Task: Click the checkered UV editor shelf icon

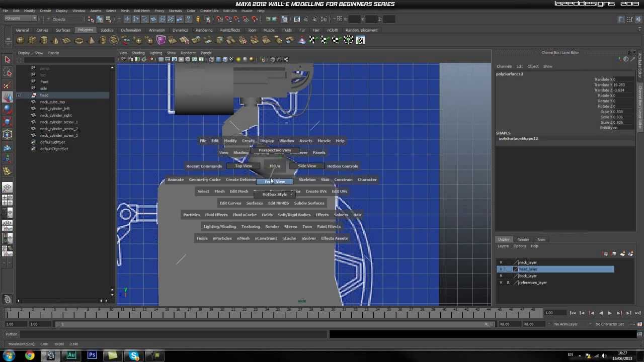Action: (360, 40)
